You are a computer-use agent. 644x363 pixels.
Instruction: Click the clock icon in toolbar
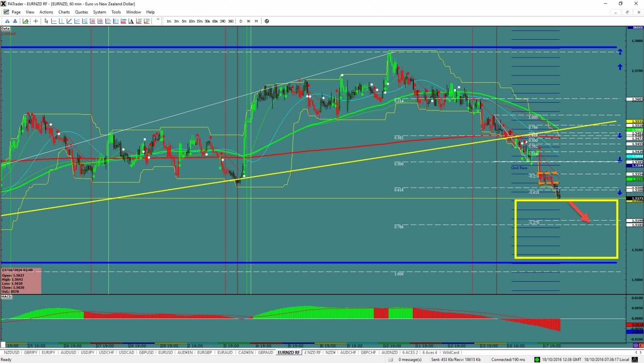(x=267, y=21)
